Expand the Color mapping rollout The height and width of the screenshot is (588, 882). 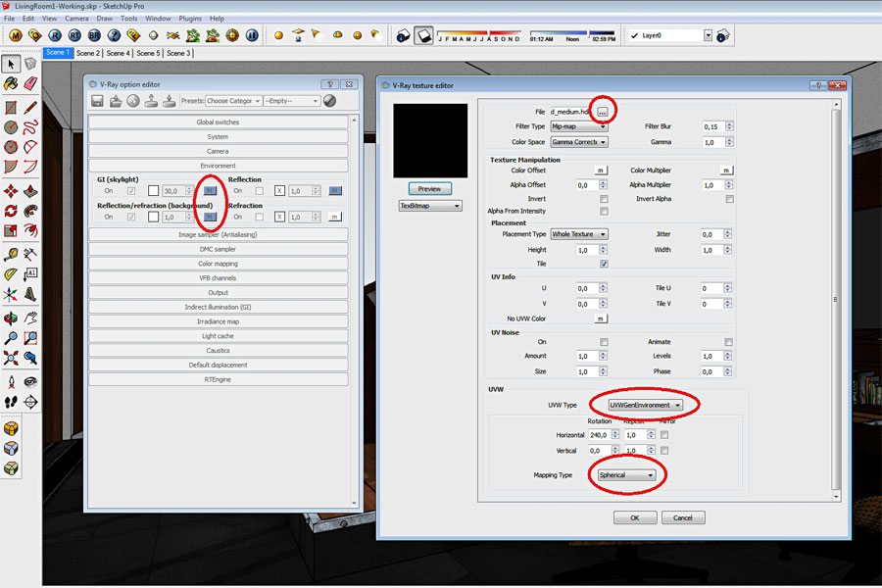tap(218, 264)
